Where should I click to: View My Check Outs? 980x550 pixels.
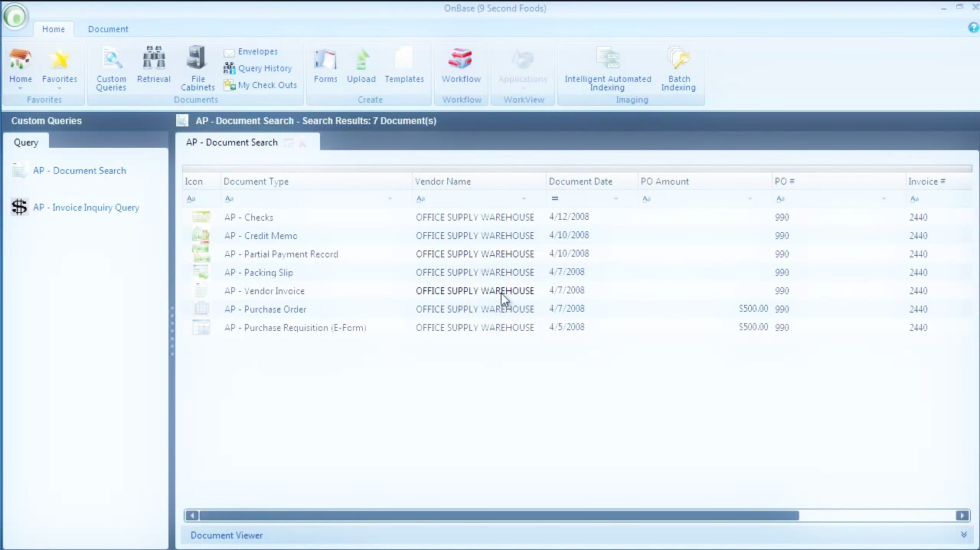pos(260,85)
